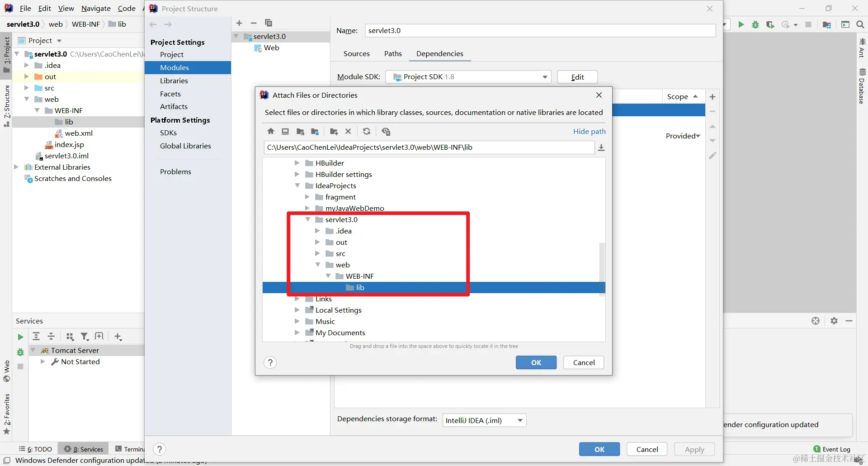Viewport: 868px width, 466px height.
Task: Click Edit button next to Module SDK
Action: 577,77
